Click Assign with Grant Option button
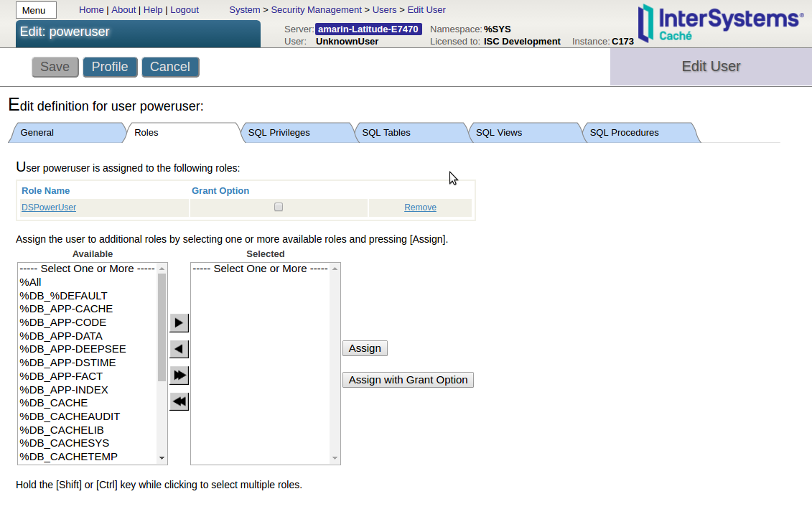 tap(408, 380)
